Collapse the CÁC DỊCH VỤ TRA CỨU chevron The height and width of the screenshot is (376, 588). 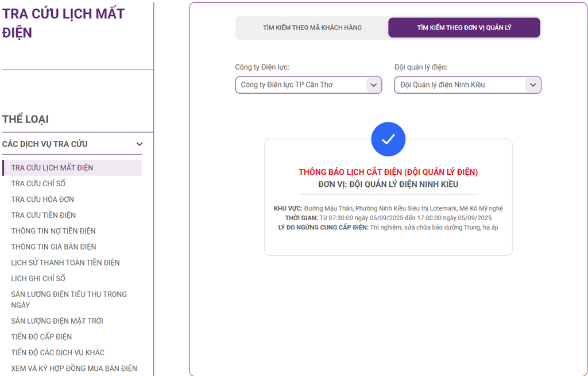[x=140, y=144]
